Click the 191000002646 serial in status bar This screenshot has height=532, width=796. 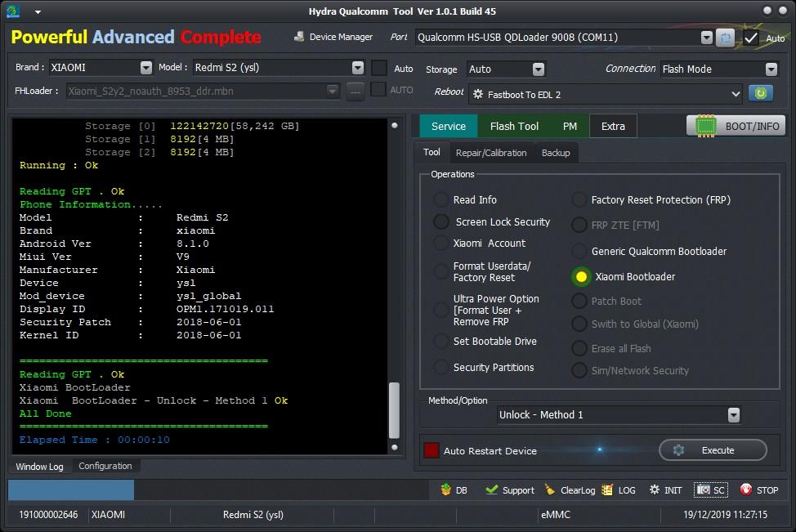[48, 514]
